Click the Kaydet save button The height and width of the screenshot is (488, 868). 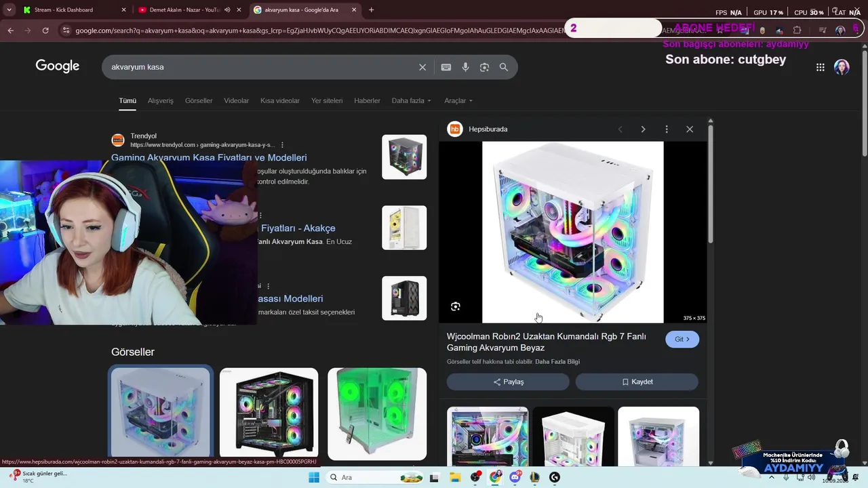637,382
